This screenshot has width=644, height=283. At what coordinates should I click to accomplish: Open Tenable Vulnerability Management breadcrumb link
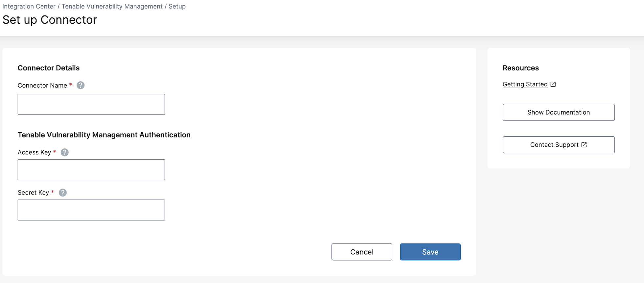click(112, 7)
